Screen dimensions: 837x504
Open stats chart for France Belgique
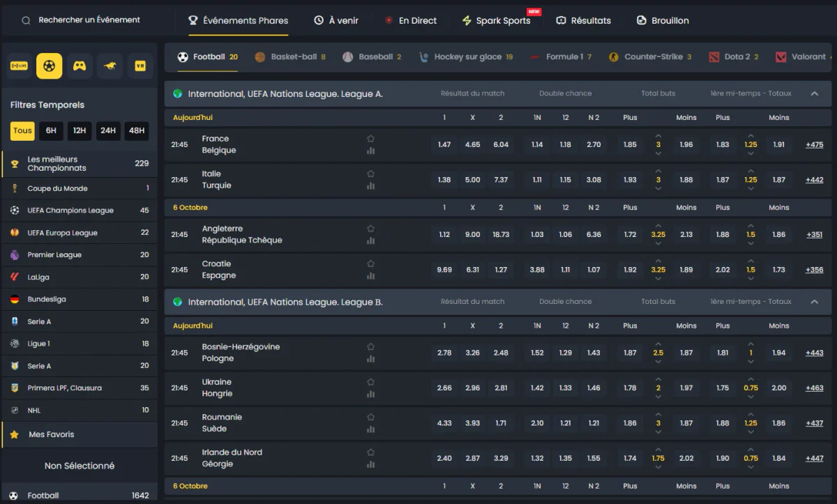point(371,151)
